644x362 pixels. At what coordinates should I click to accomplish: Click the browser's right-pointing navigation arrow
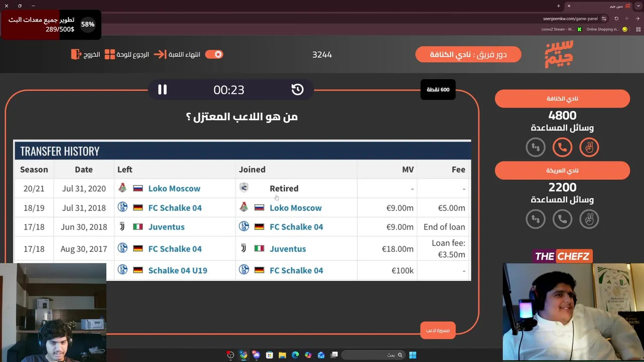[636, 19]
